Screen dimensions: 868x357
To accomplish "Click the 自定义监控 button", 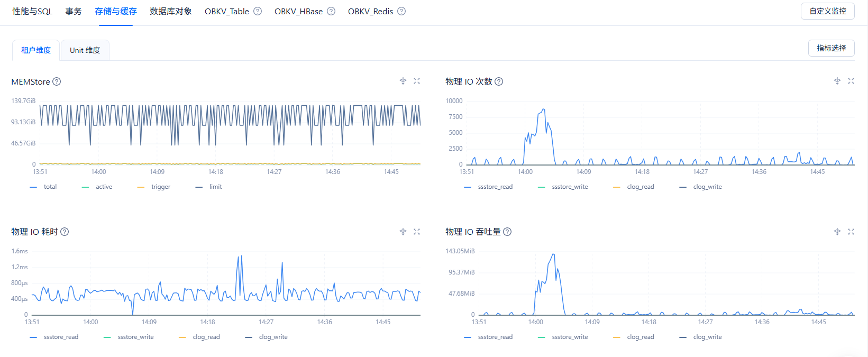I will point(827,11).
